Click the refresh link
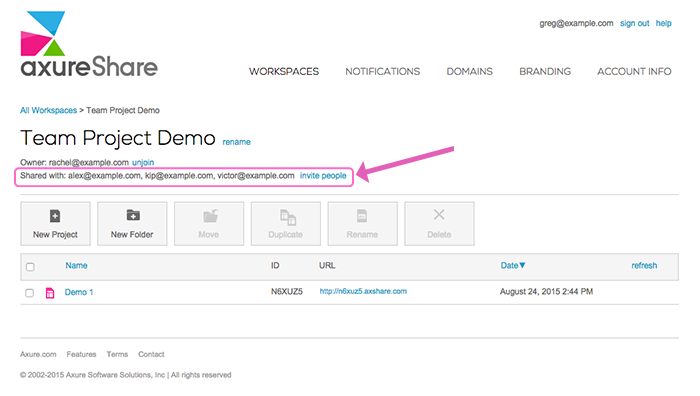The height and width of the screenshot is (396, 700). (644, 265)
